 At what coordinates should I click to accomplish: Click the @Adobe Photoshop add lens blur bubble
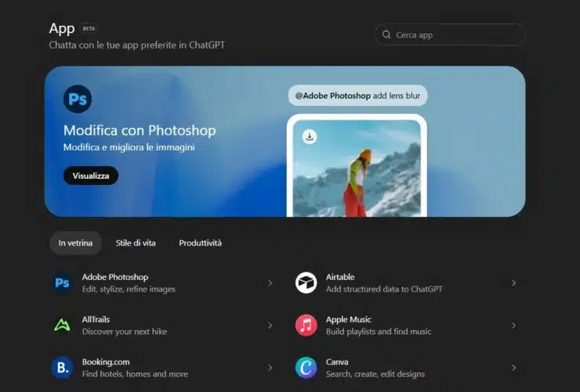[357, 96]
